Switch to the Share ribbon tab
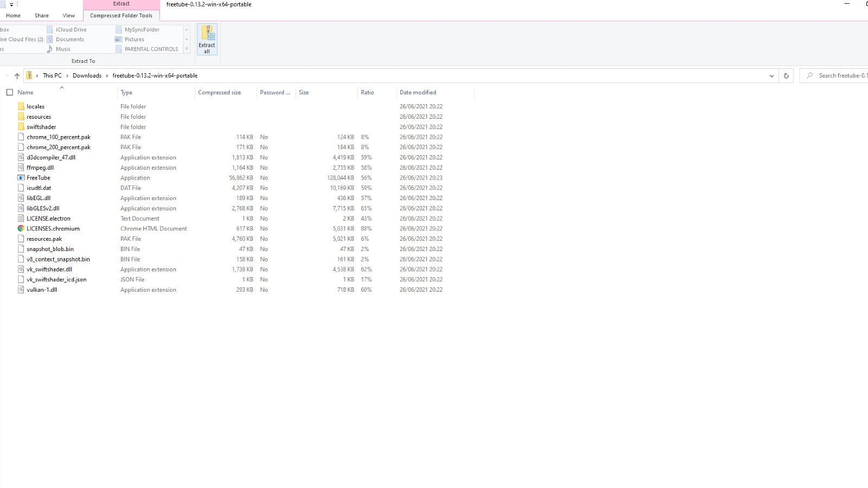Screen dimensions: 868x488 41,16
